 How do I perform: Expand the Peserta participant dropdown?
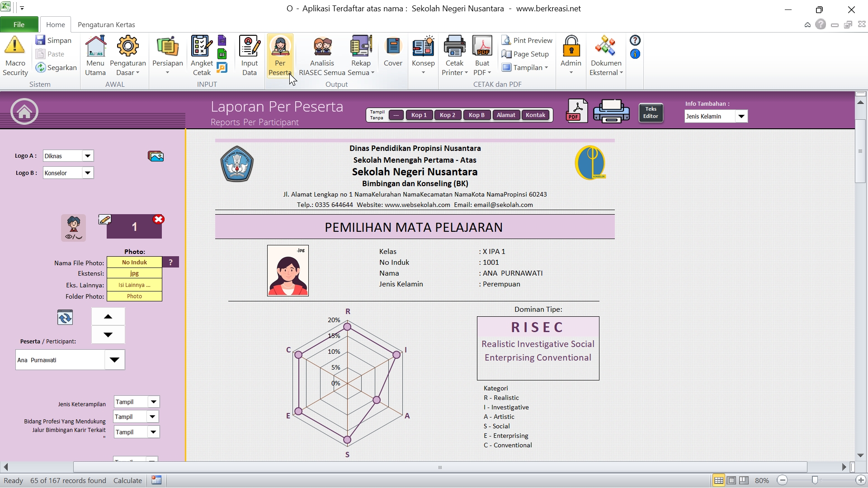click(x=114, y=360)
